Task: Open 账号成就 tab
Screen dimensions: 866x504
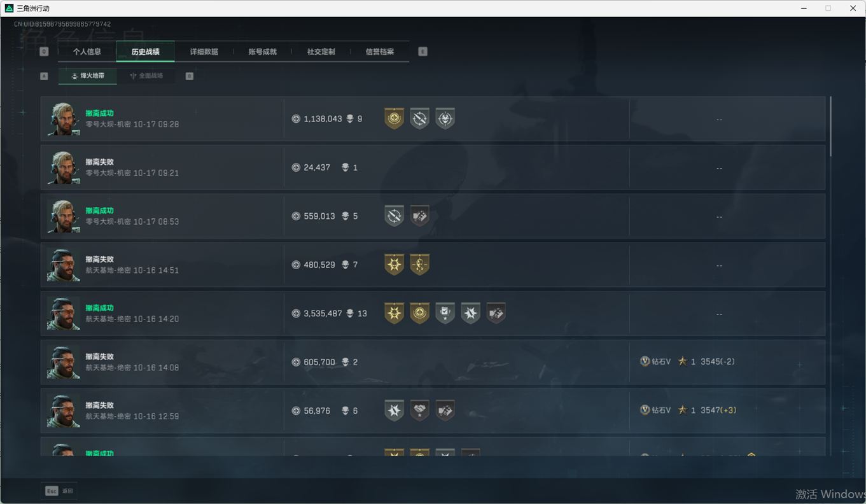Action: pos(263,52)
